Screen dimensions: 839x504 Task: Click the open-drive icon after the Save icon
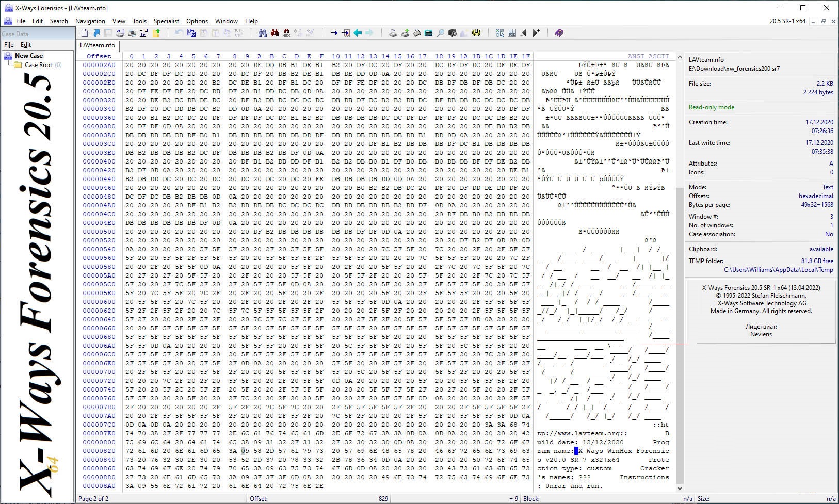pyautogui.click(x=120, y=33)
